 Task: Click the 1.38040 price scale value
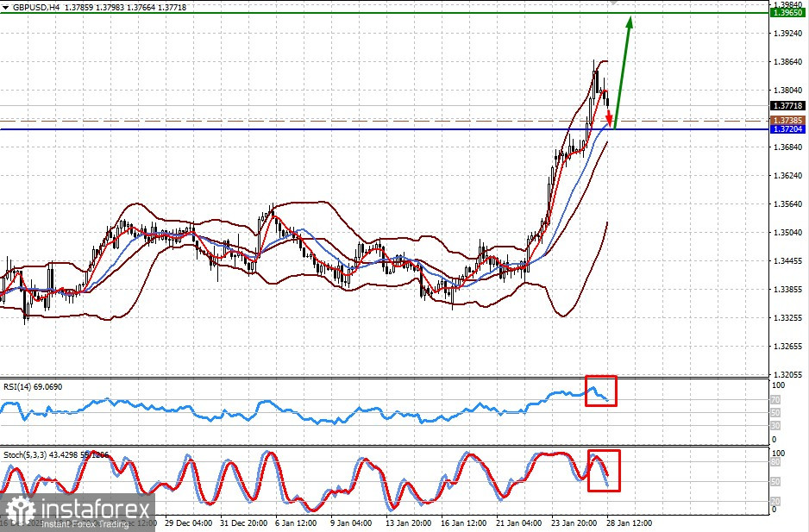pyautogui.click(x=787, y=91)
